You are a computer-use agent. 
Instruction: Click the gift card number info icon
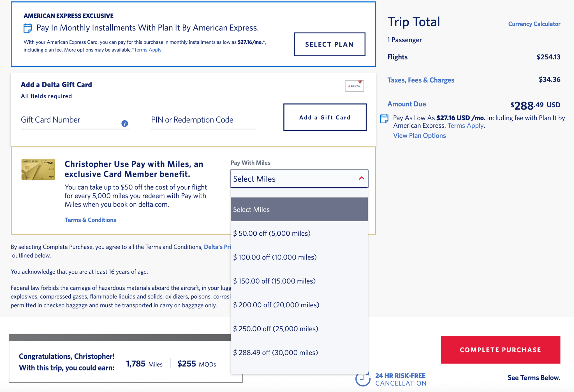(124, 123)
